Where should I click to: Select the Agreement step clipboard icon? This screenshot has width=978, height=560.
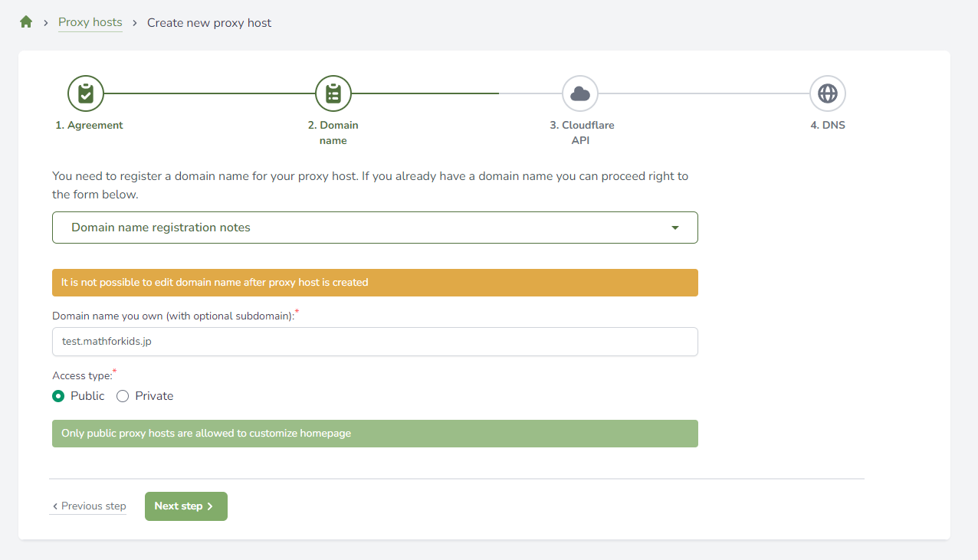86,93
